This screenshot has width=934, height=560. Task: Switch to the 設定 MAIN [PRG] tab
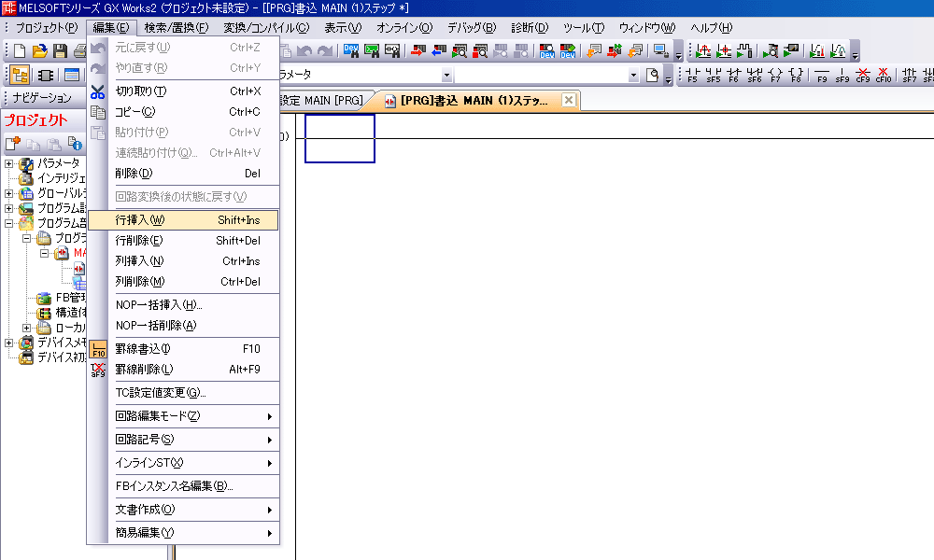pos(325,101)
